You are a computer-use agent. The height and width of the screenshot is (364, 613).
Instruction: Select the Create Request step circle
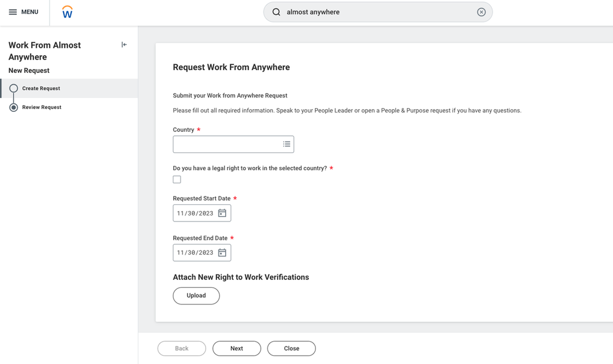(x=13, y=88)
